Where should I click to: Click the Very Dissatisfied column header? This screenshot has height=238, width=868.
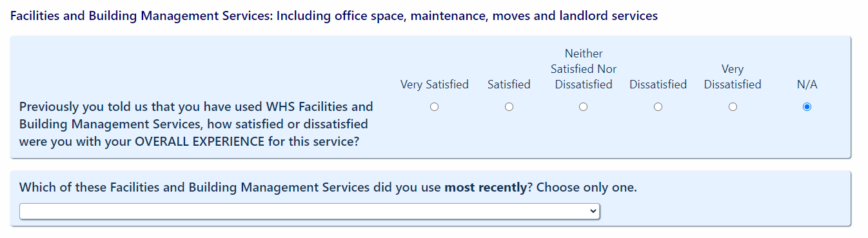pyautogui.click(x=733, y=77)
